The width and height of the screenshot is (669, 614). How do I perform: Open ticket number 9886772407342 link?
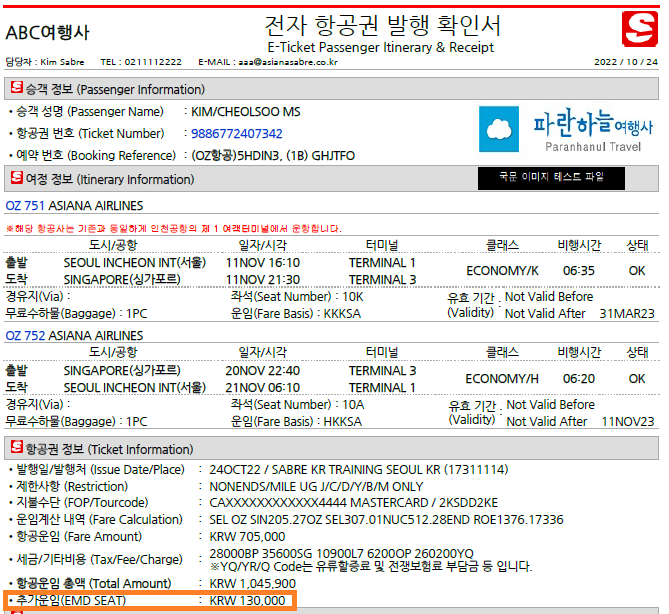[236, 134]
